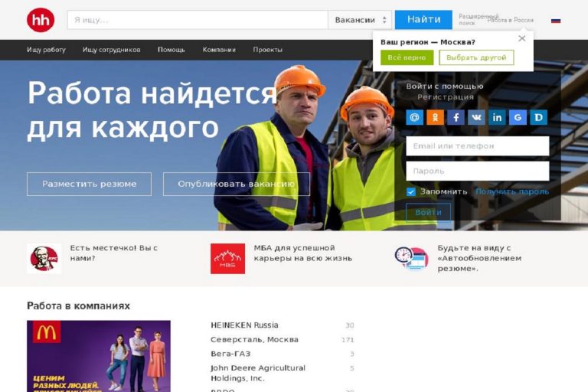The image size is (588, 392).
Task: Click the Russian flag icon
Action: (x=556, y=20)
